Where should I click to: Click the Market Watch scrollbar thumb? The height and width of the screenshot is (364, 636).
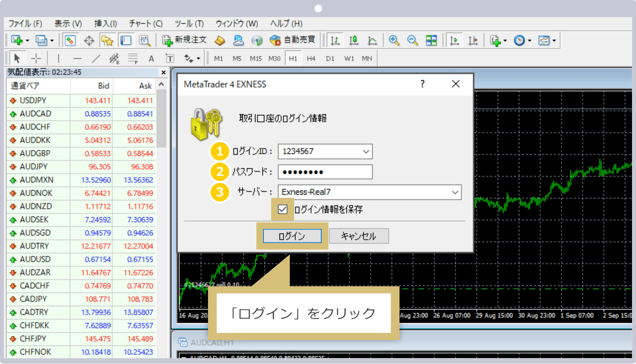(161, 118)
